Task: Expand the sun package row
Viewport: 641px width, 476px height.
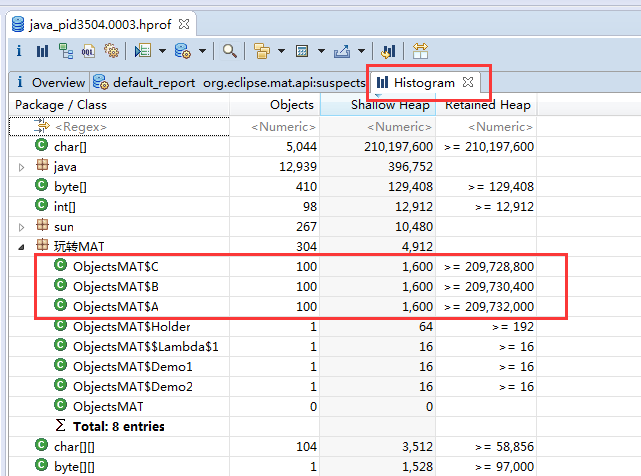Action: coord(21,227)
